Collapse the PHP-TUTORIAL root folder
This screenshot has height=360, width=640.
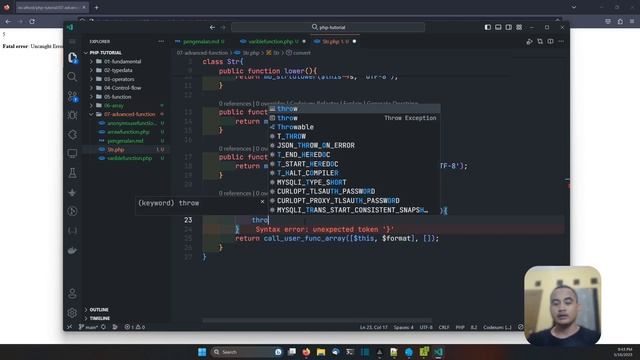(x=126, y=53)
